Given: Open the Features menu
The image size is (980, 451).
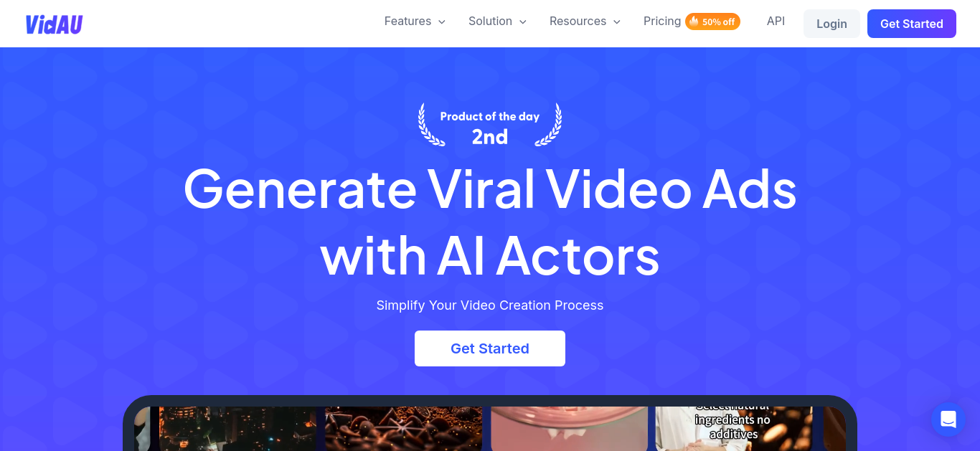Looking at the screenshot, I should tap(415, 22).
